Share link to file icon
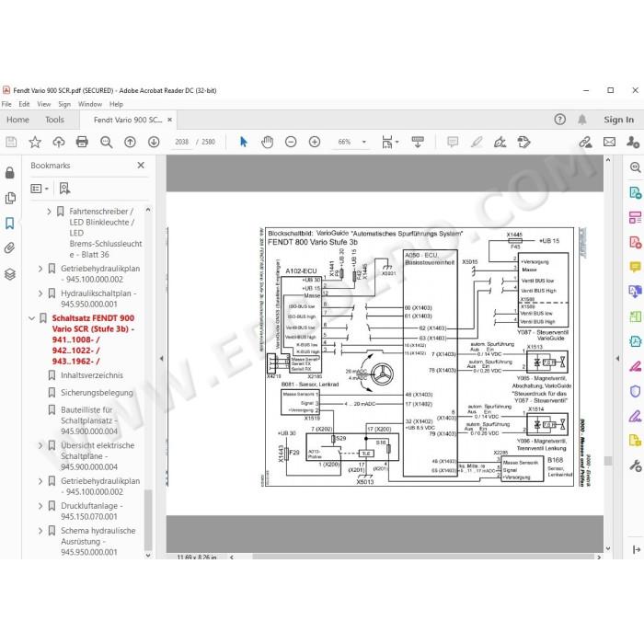The image size is (644, 644). point(585,142)
